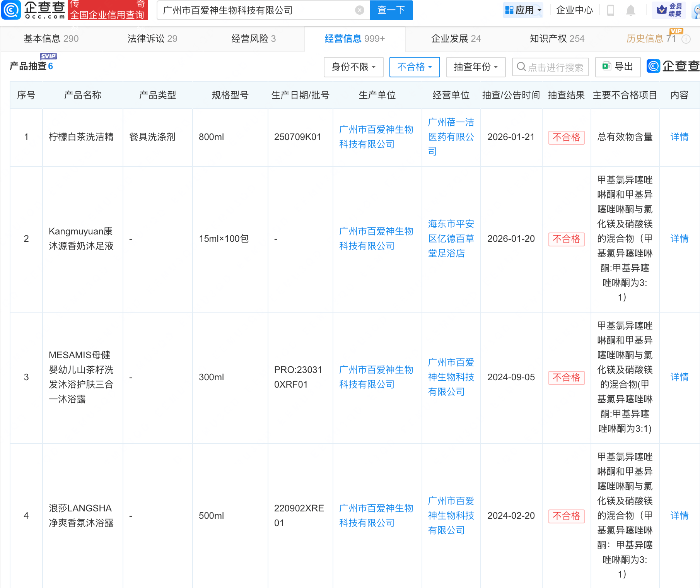The image size is (700, 588).
Task: Click the 生产单位 column header
Action: coord(377,95)
